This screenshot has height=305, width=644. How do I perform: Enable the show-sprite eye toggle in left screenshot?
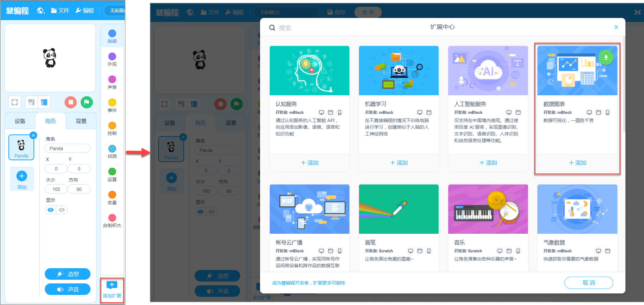coord(51,210)
